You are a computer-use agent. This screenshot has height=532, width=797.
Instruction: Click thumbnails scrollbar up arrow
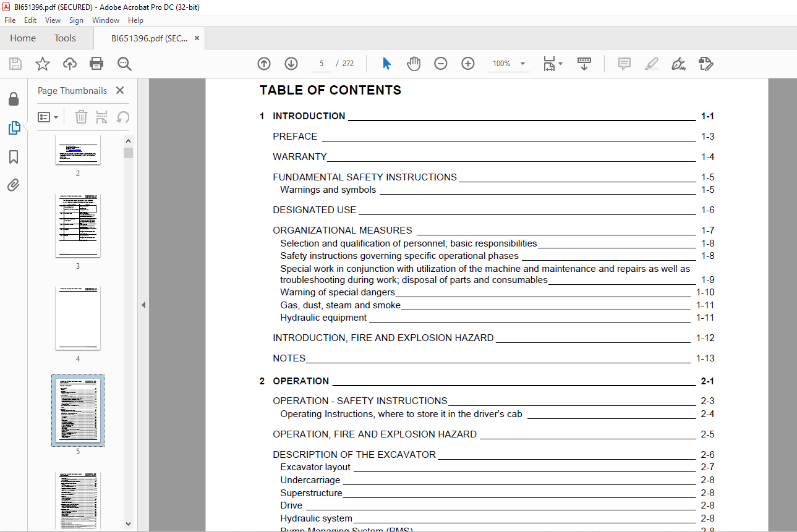(128, 141)
